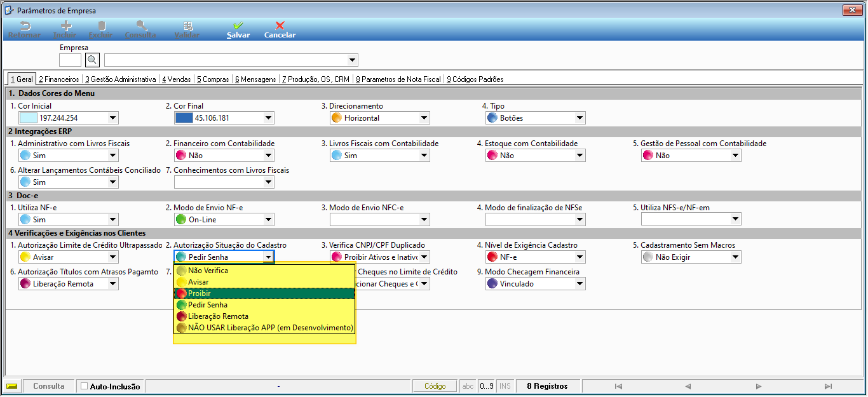The image size is (868, 397).
Task: Open Cor Inicial color dropdown arrow
Action: (113, 118)
